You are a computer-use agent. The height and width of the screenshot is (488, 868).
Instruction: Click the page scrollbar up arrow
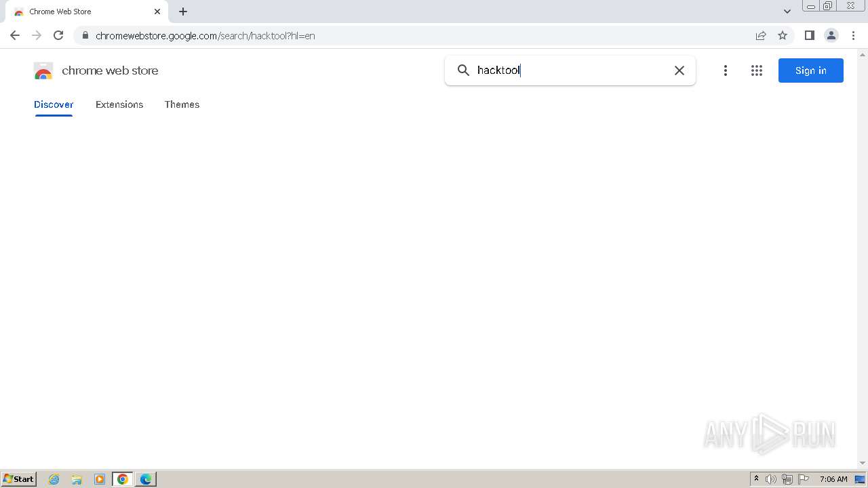863,54
